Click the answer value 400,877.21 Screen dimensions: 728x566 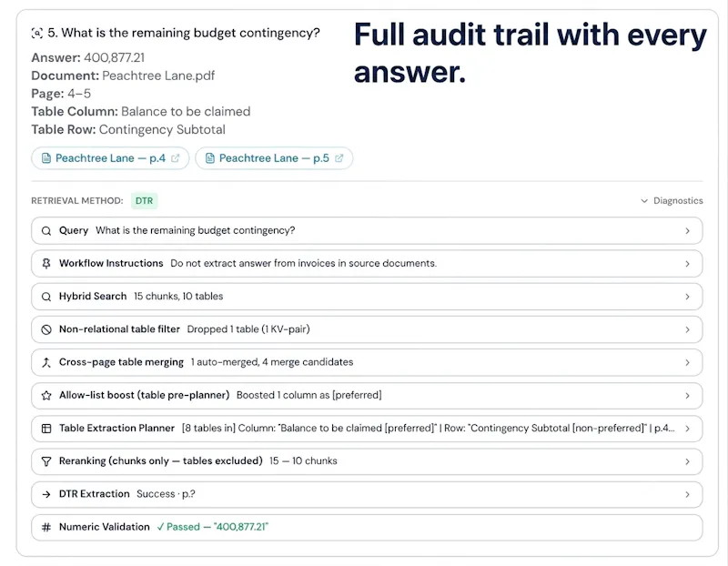pyautogui.click(x=115, y=57)
